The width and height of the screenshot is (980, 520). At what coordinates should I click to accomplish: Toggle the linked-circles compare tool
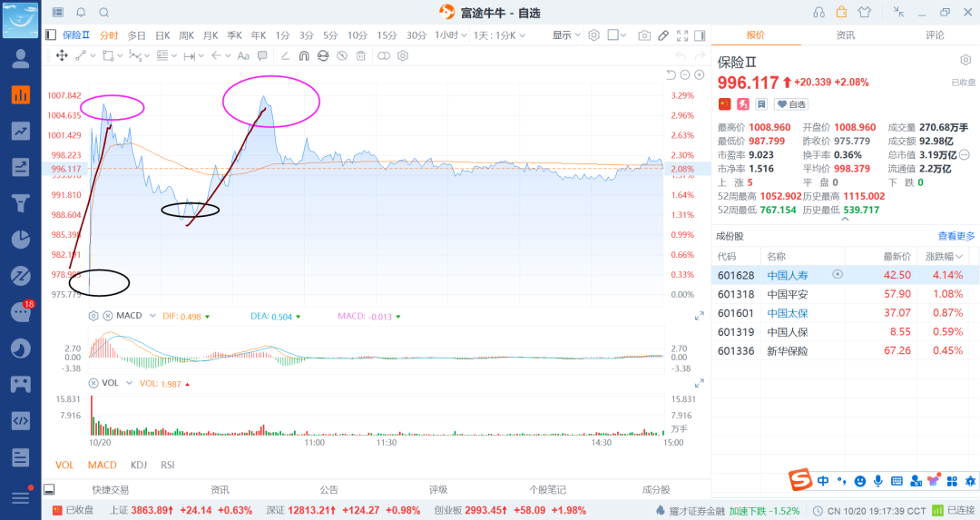pos(384,55)
